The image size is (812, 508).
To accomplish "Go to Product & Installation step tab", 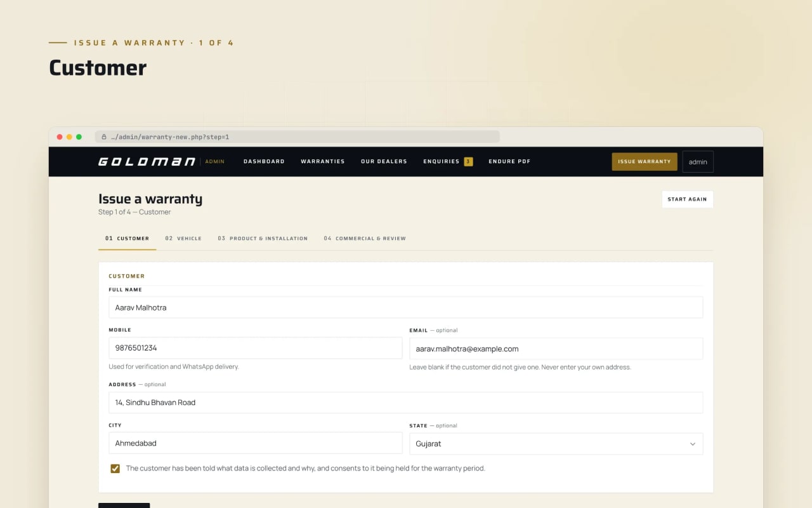I will pos(263,238).
